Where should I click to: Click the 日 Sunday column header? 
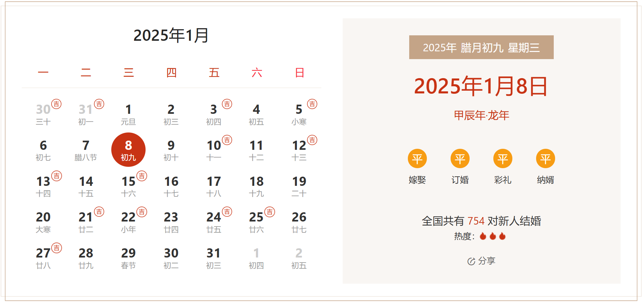pyautogui.click(x=300, y=72)
